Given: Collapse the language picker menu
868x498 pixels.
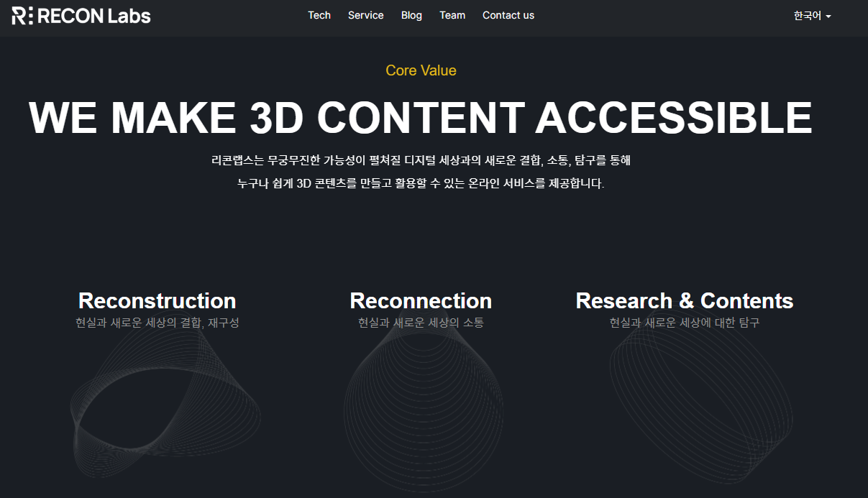Looking at the screenshot, I should 811,15.
